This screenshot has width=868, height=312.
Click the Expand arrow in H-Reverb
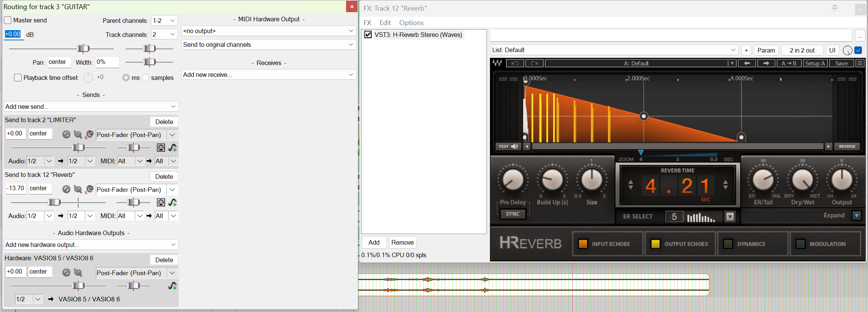[857, 215]
